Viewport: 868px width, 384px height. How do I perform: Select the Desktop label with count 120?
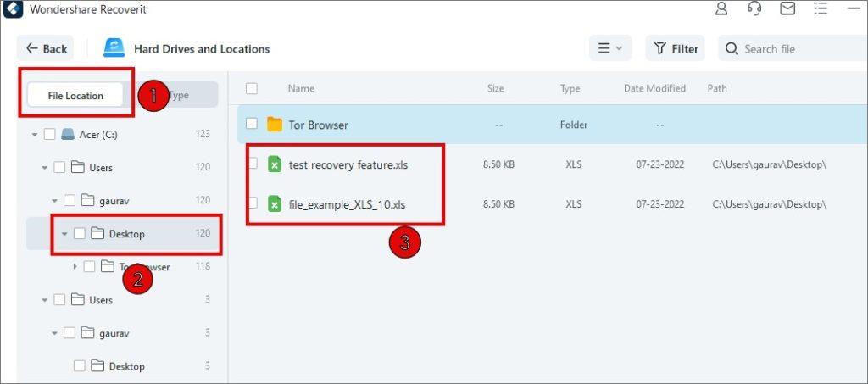pos(127,234)
